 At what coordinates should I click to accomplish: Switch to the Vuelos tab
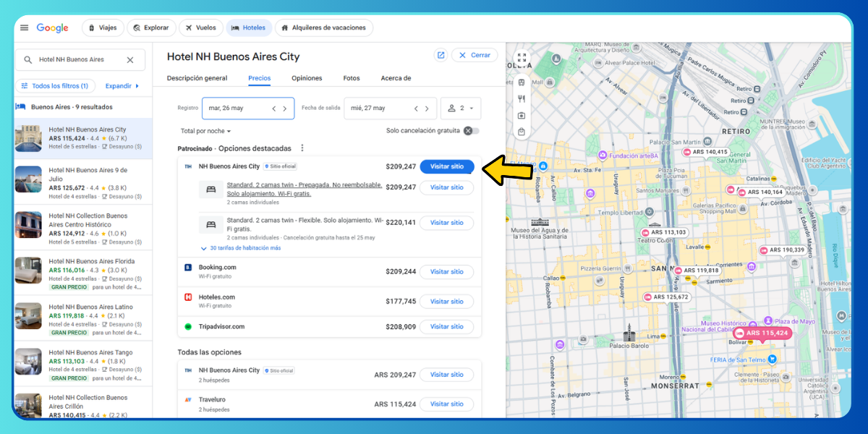(x=201, y=27)
